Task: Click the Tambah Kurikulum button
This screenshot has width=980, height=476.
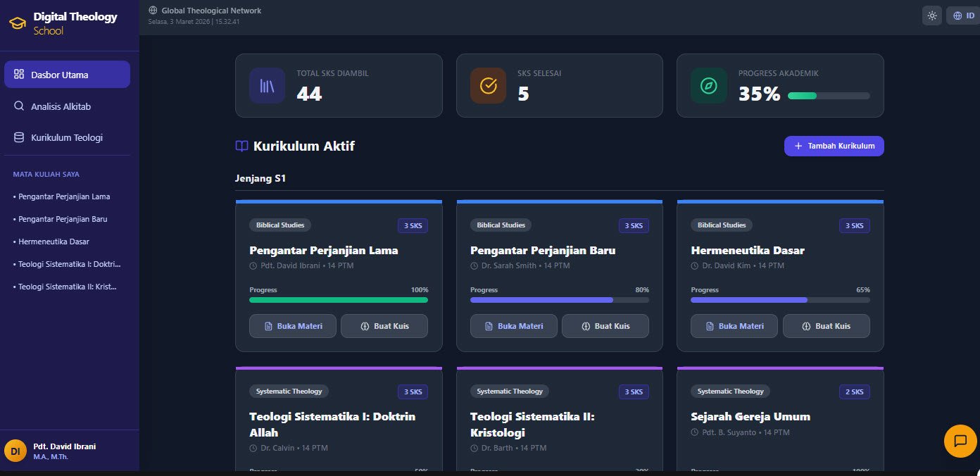Action: click(834, 146)
